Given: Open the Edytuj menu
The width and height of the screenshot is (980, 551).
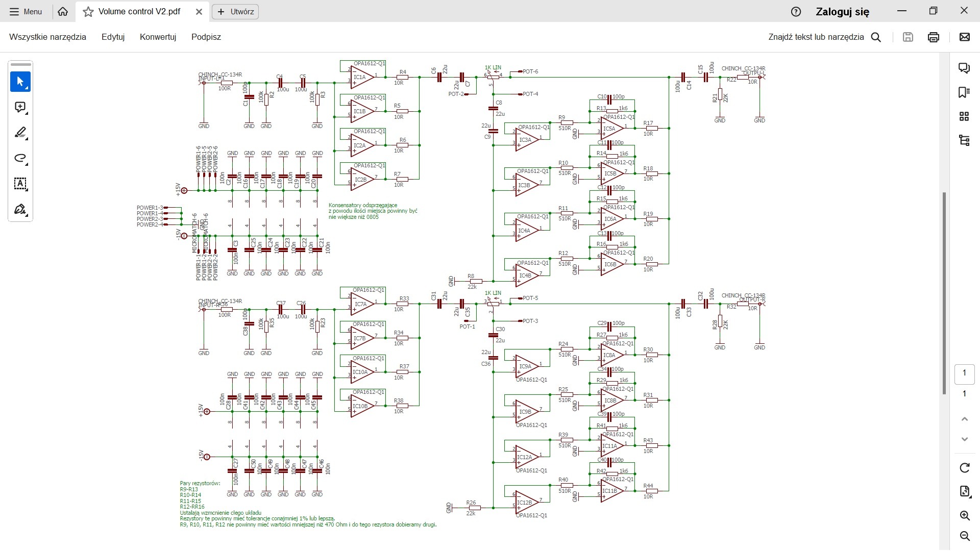Looking at the screenshot, I should (x=113, y=37).
